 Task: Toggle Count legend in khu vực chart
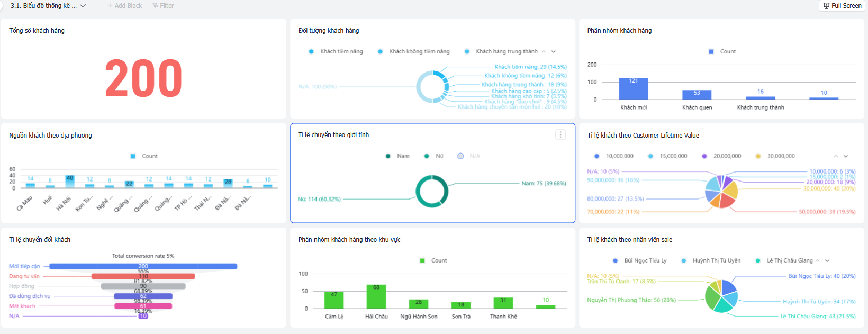(433, 260)
